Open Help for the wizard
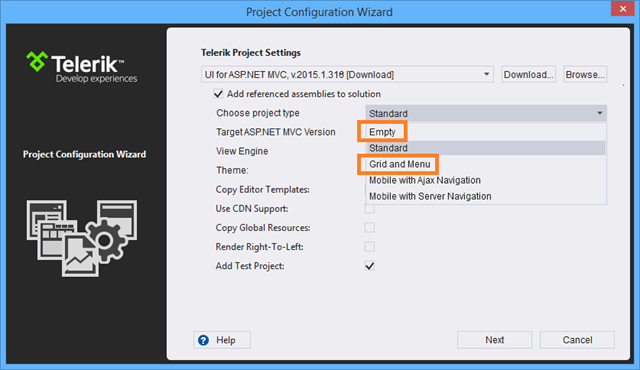Image resolution: width=640 pixels, height=370 pixels. (x=222, y=340)
